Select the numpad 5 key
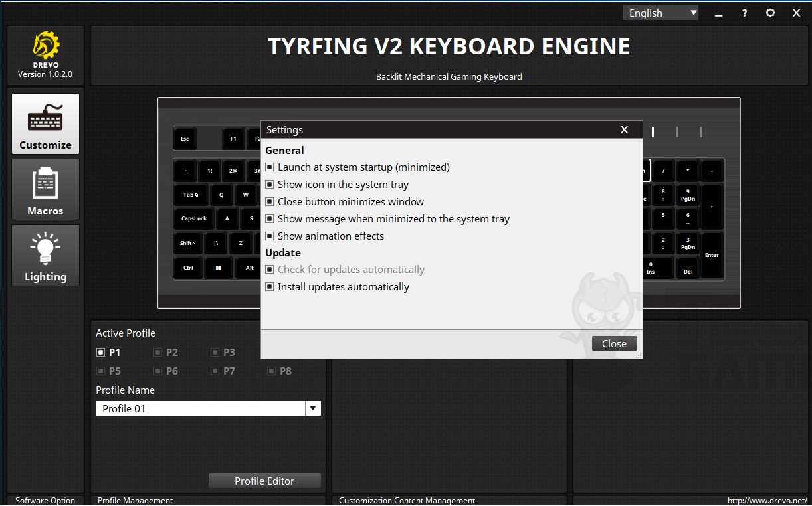The image size is (812, 506). 663,218
